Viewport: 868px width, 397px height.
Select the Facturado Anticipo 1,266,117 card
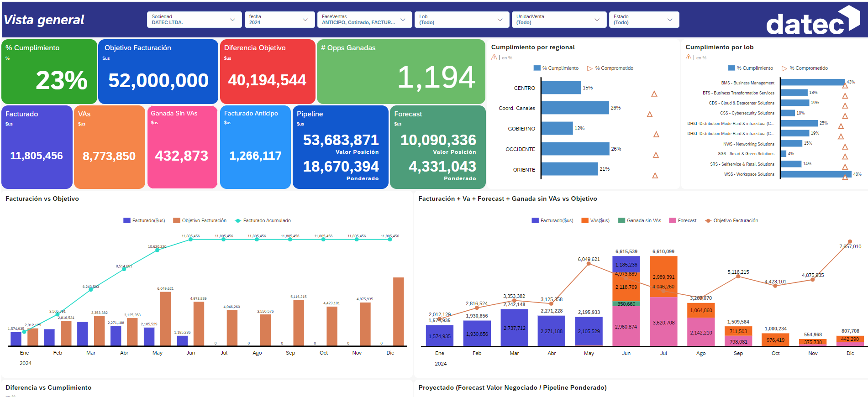[x=255, y=147]
